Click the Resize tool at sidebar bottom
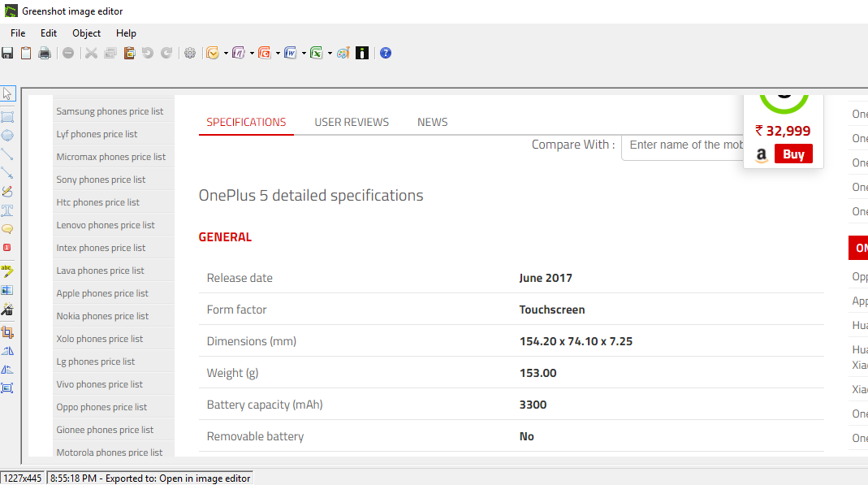 point(7,388)
